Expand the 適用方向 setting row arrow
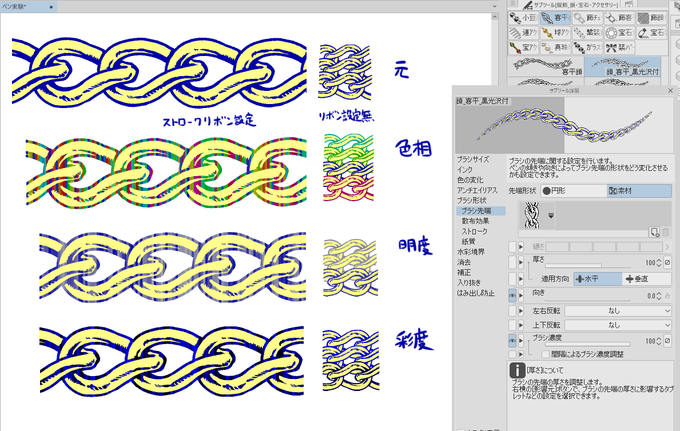Image resolution: width=680 pixels, height=431 pixels. [521, 279]
